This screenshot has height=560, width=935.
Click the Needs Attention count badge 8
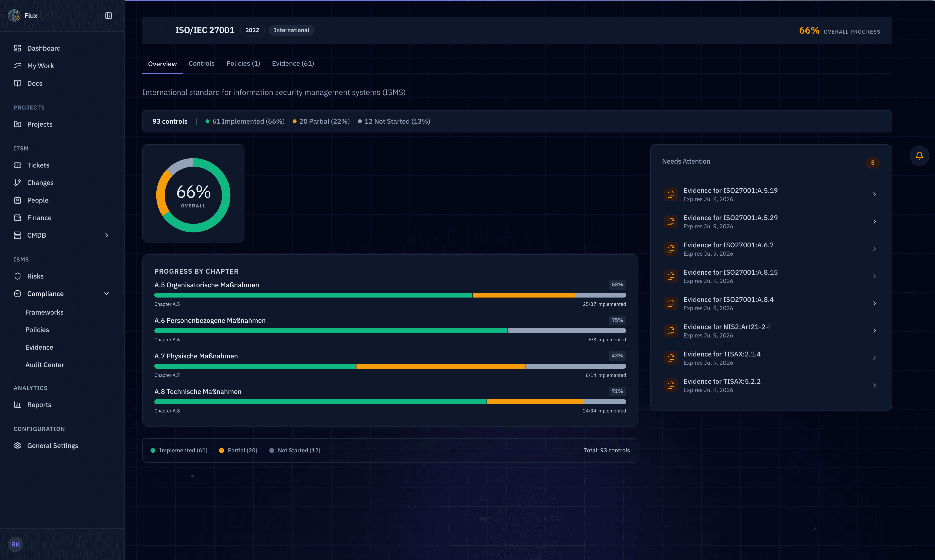(873, 163)
